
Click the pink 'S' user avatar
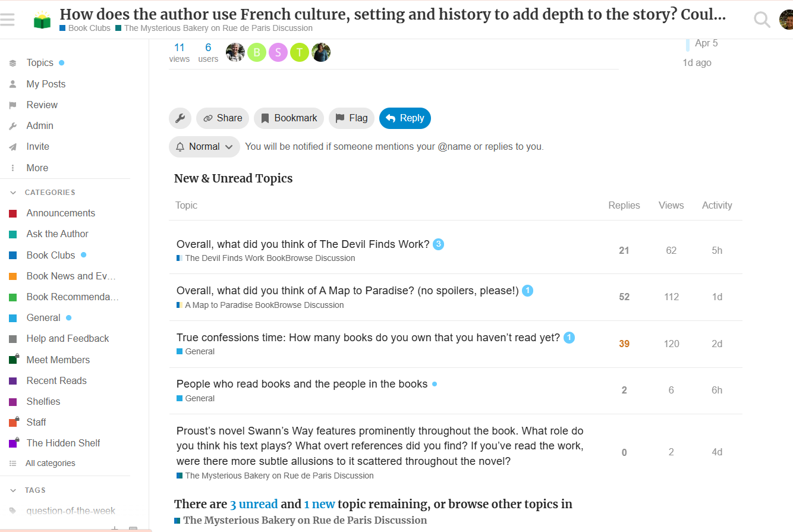(278, 52)
